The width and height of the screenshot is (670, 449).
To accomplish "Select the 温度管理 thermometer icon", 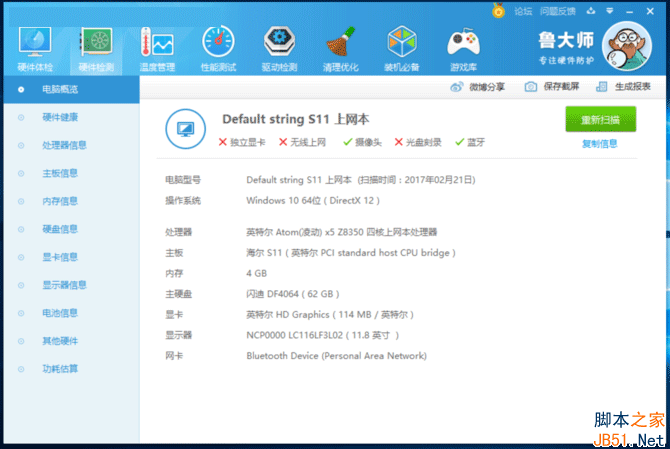I will click(157, 47).
